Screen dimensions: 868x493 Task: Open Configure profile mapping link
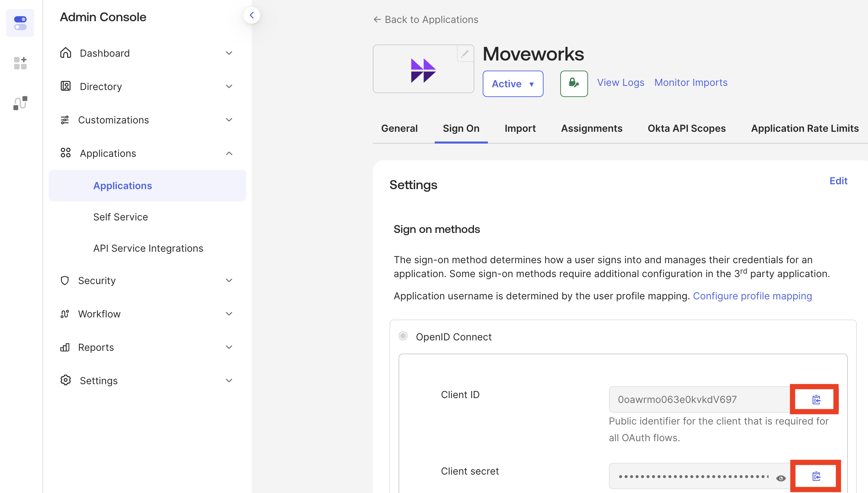(x=752, y=296)
